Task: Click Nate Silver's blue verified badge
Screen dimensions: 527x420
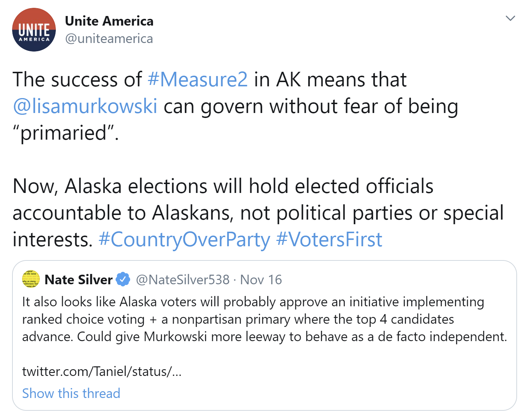Action: point(123,279)
